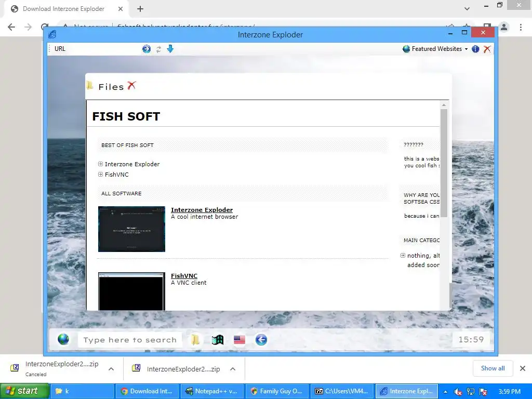Click the US flag language icon

click(x=240, y=340)
